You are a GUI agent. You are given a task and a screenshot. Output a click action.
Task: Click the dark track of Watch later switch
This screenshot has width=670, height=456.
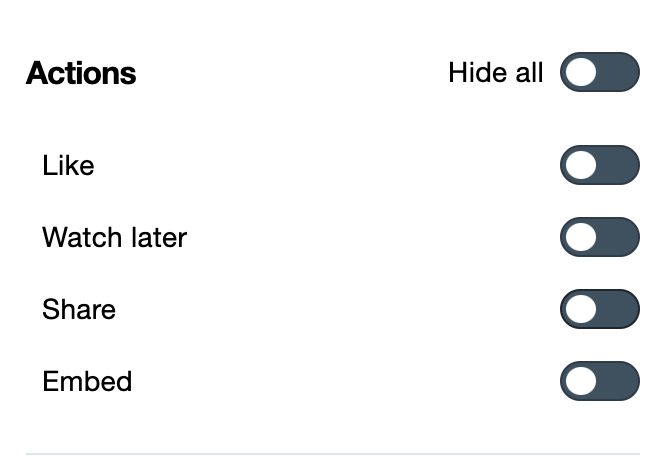click(618, 237)
